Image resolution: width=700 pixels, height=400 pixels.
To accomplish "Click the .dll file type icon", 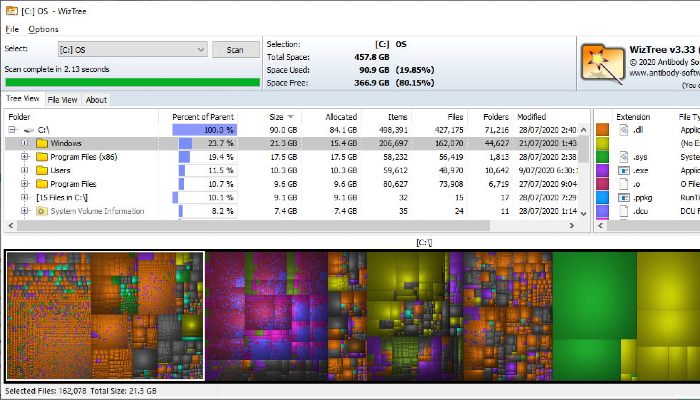I will tap(624, 130).
